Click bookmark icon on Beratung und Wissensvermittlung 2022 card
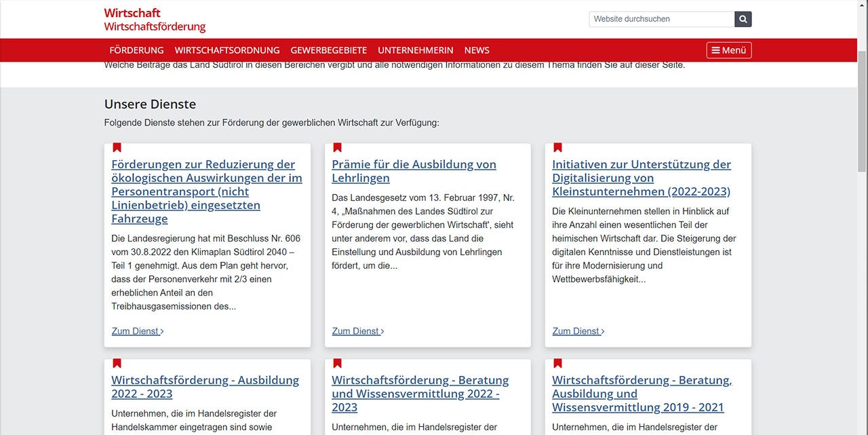Viewport: 868px width, 435px height. 337,363
